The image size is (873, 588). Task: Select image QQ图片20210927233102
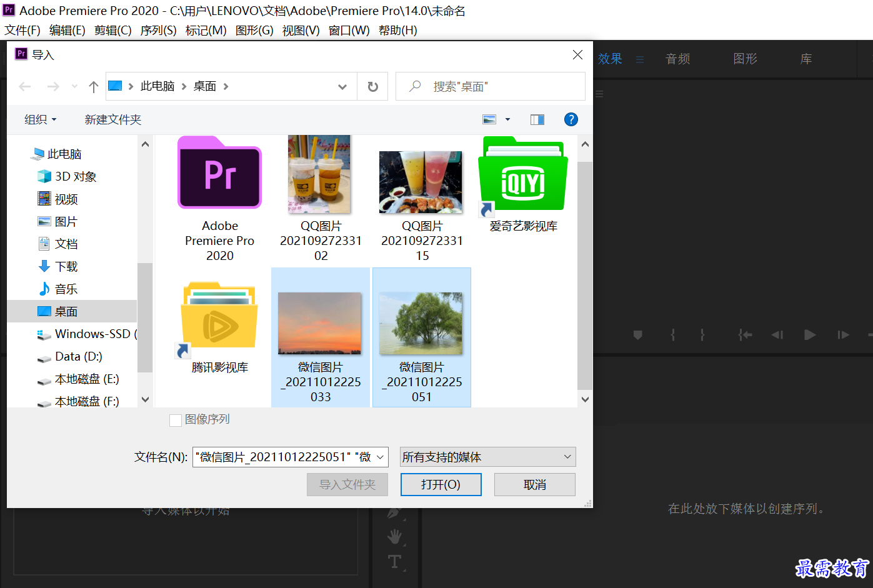pos(321,199)
